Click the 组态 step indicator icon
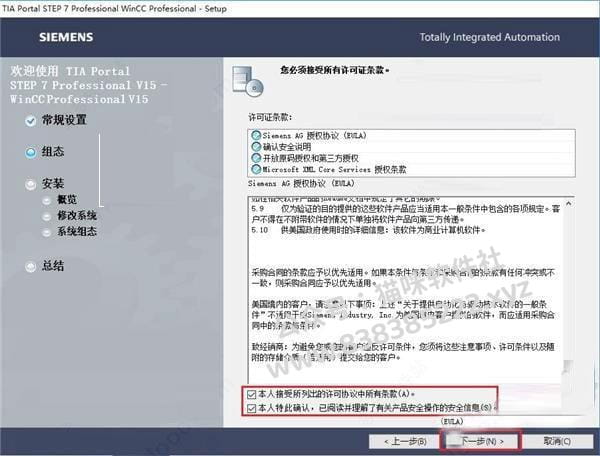The width and height of the screenshot is (600, 456). [31, 153]
